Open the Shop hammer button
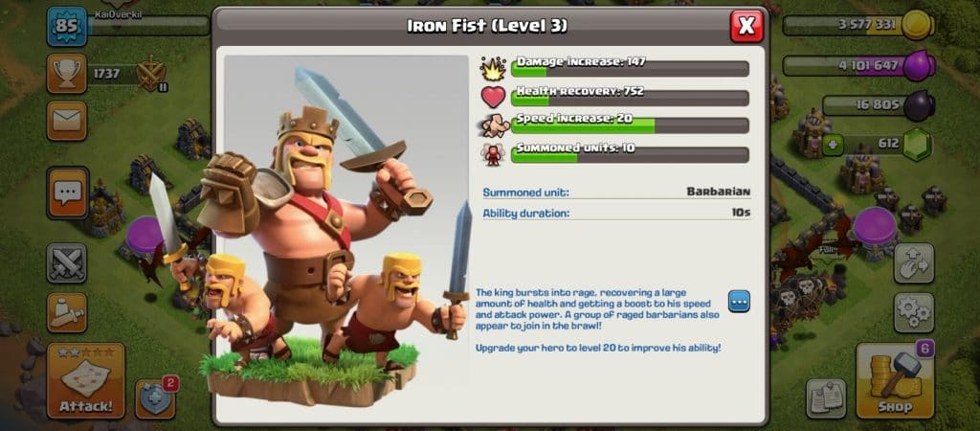Image resolution: width=980 pixels, height=431 pixels. click(x=895, y=380)
